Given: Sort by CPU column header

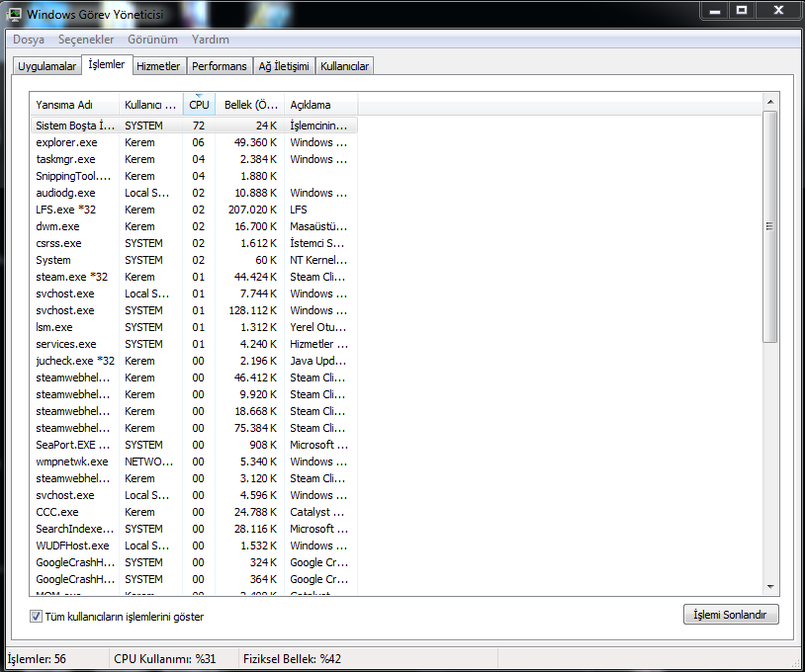Looking at the screenshot, I should pos(199,105).
